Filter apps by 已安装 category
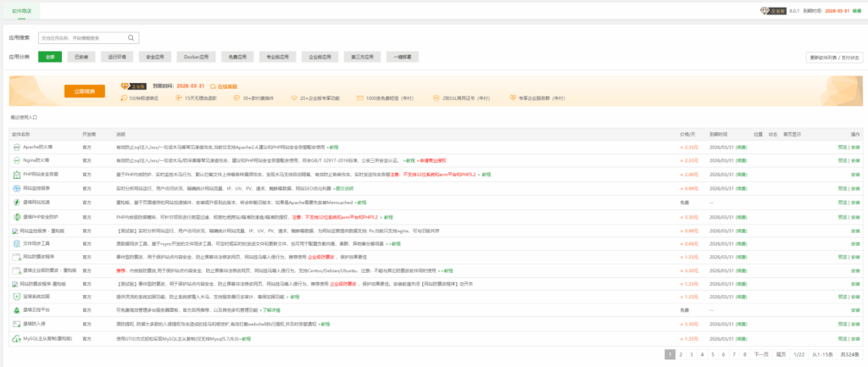The width and height of the screenshot is (868, 367). point(82,57)
